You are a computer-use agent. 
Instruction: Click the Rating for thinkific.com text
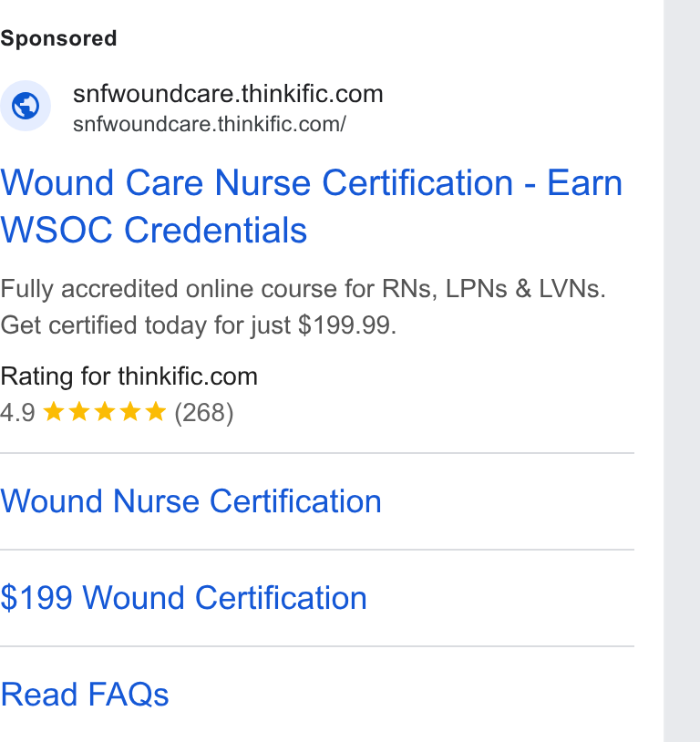(129, 376)
